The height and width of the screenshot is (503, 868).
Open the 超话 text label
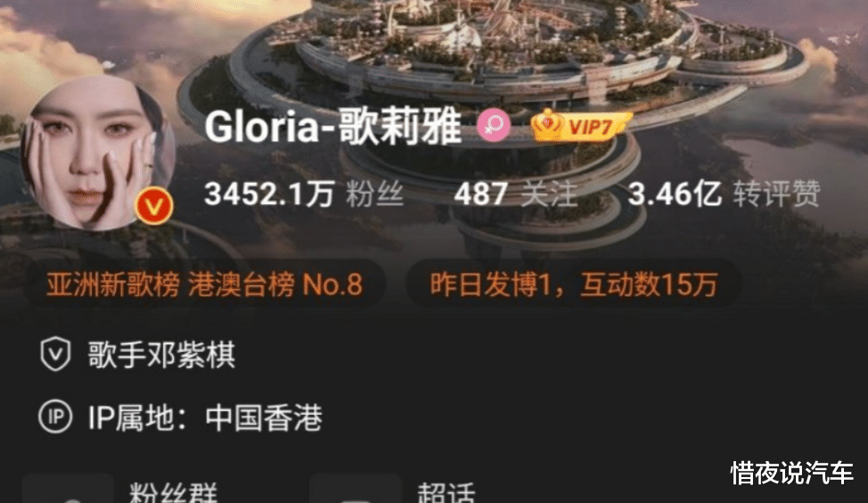click(446, 492)
